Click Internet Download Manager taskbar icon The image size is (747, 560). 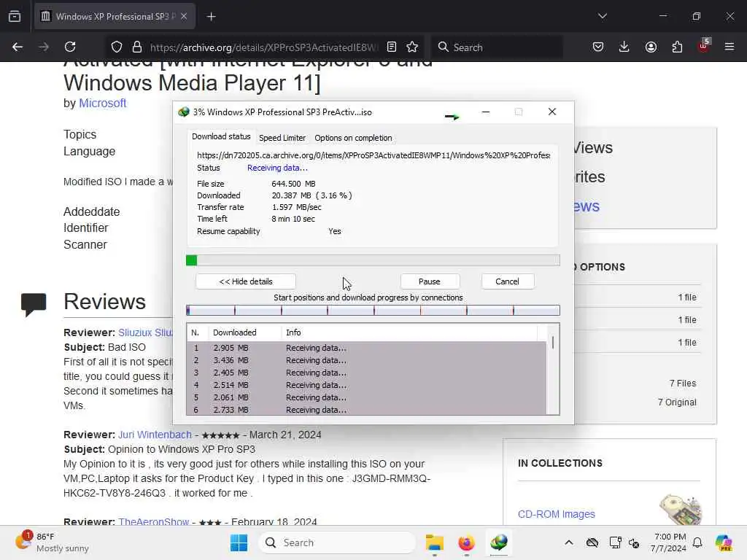tap(499, 542)
